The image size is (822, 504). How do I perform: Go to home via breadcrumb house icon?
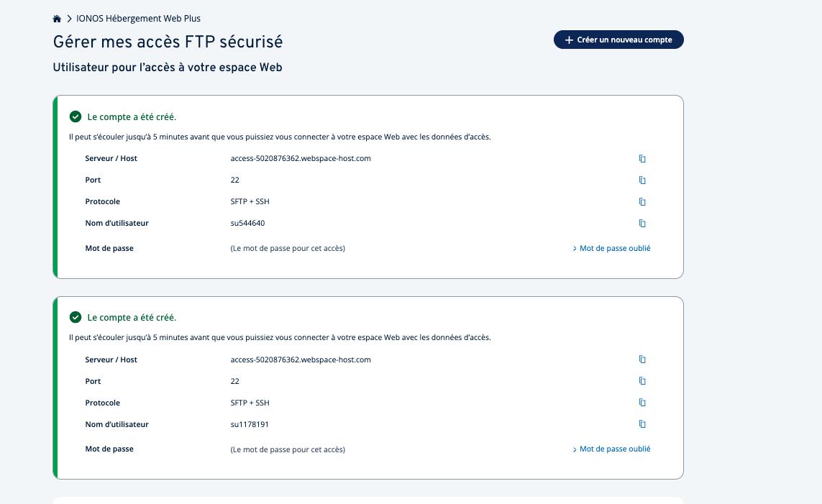pos(57,19)
